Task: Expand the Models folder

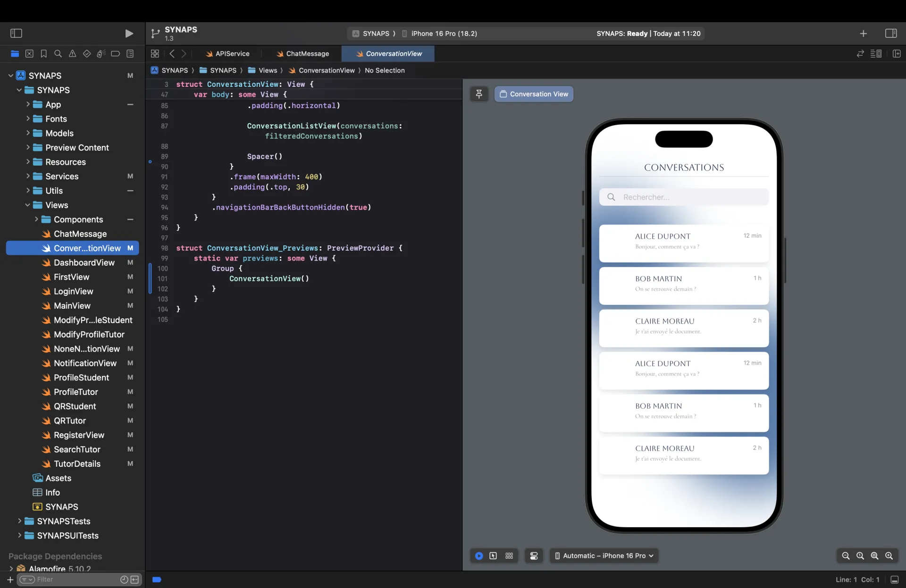Action: (28, 133)
